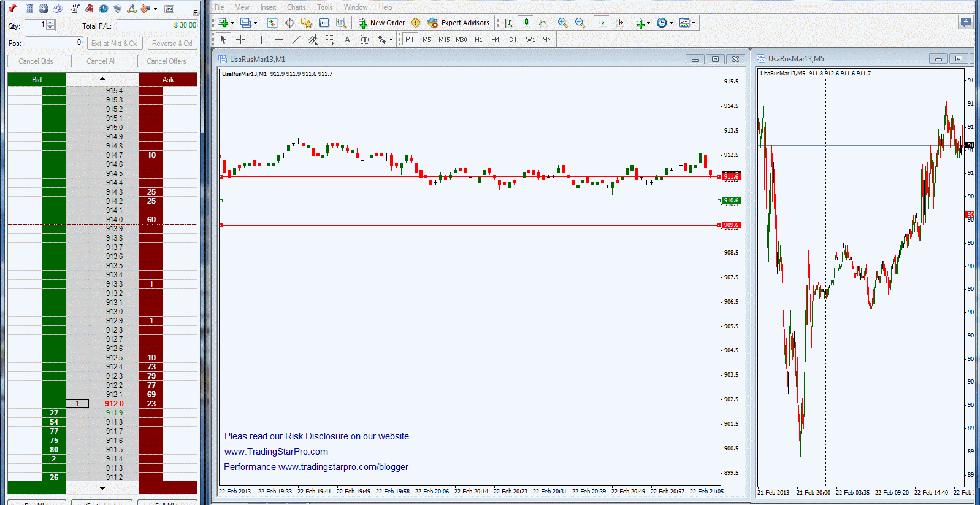
Task: Switch to candlestick chart display
Action: (x=526, y=23)
